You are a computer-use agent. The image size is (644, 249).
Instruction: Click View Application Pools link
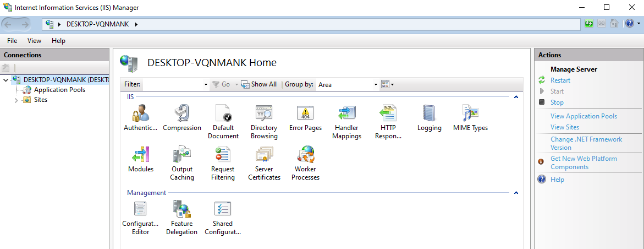pyautogui.click(x=584, y=116)
